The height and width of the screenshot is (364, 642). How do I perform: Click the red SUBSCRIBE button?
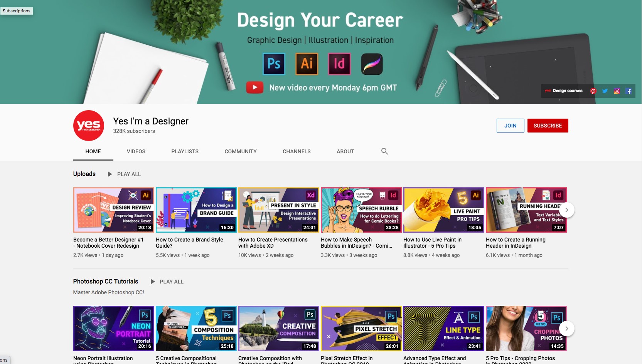548,126
